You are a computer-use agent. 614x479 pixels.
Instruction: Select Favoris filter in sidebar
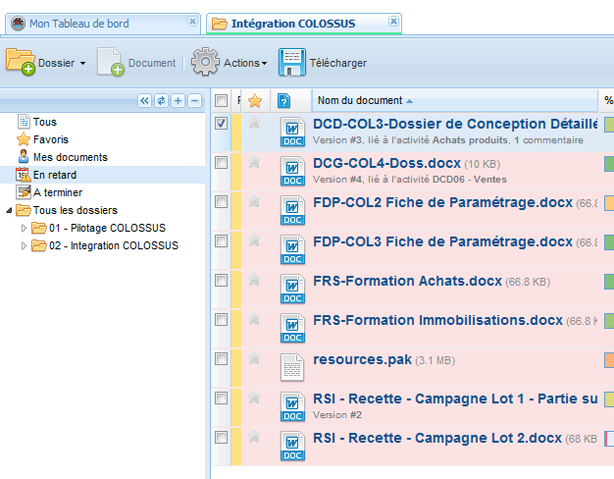coord(51,139)
